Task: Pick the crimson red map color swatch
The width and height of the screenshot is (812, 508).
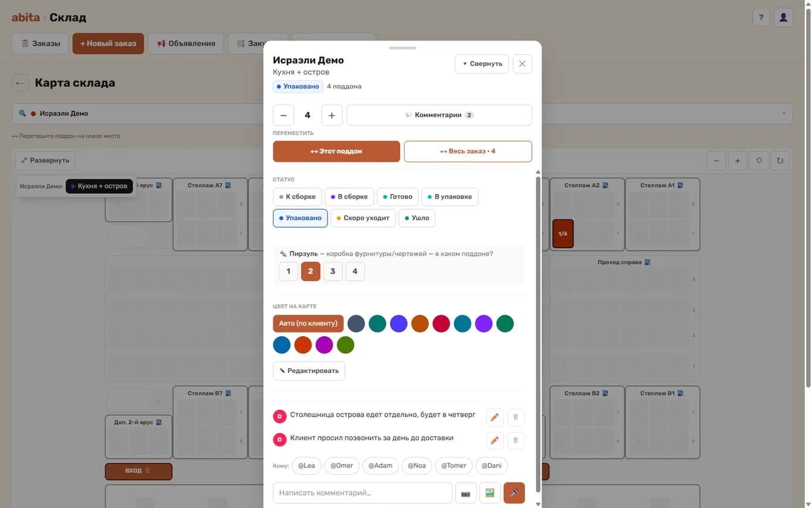Action: 441,324
